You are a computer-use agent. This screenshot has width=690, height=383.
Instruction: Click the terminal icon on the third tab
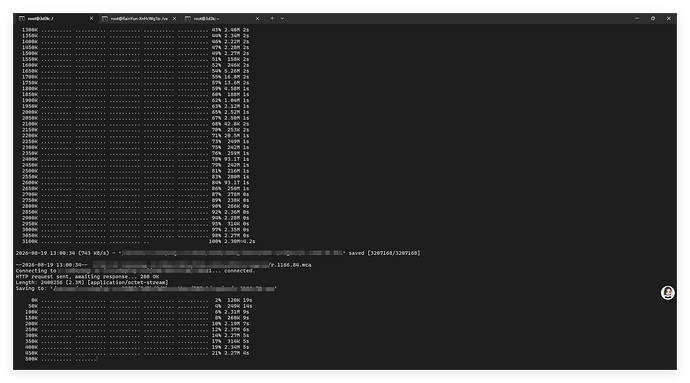point(188,18)
